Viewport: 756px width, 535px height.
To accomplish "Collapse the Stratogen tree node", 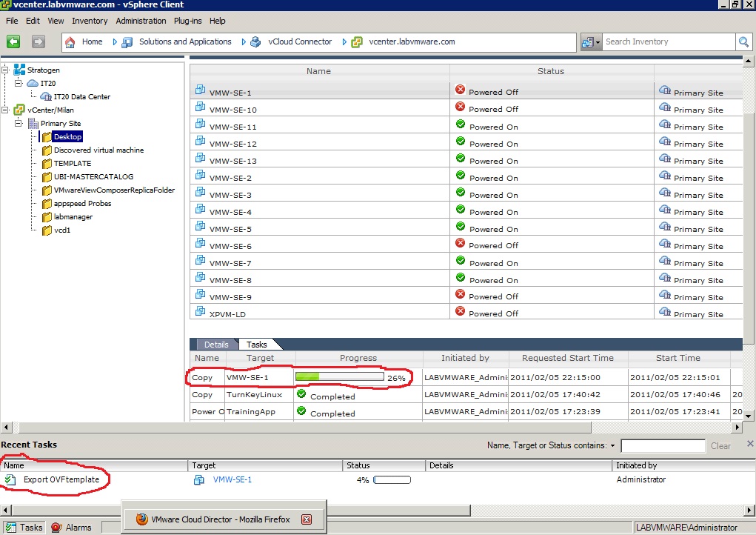I will coord(5,70).
